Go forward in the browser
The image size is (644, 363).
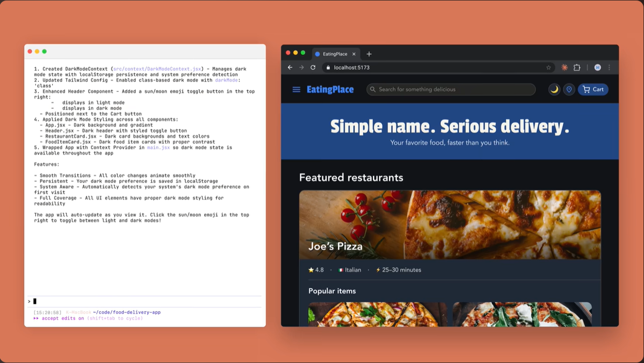click(x=302, y=67)
